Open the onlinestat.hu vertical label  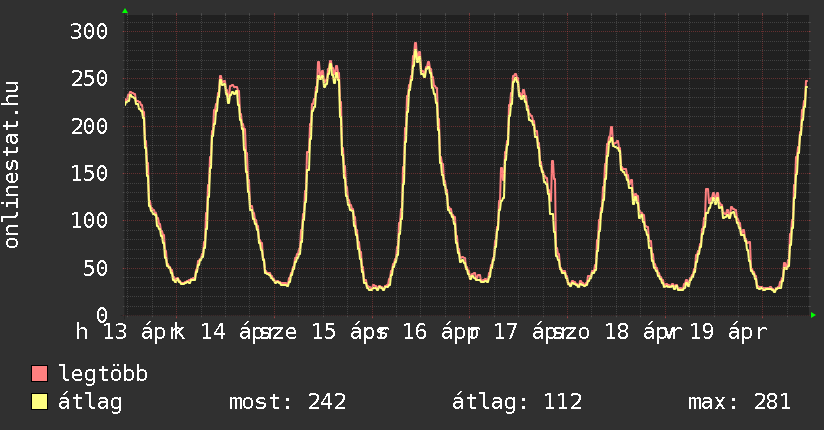[x=12, y=166]
